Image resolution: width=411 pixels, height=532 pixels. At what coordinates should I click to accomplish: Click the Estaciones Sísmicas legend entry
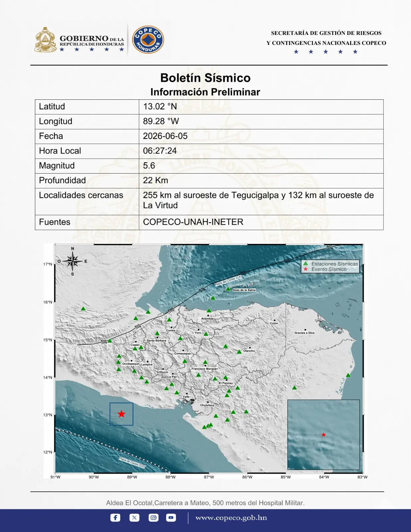(x=331, y=264)
